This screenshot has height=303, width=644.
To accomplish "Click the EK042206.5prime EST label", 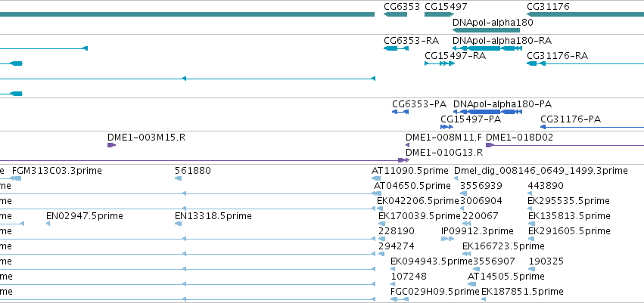I will pos(418,201).
